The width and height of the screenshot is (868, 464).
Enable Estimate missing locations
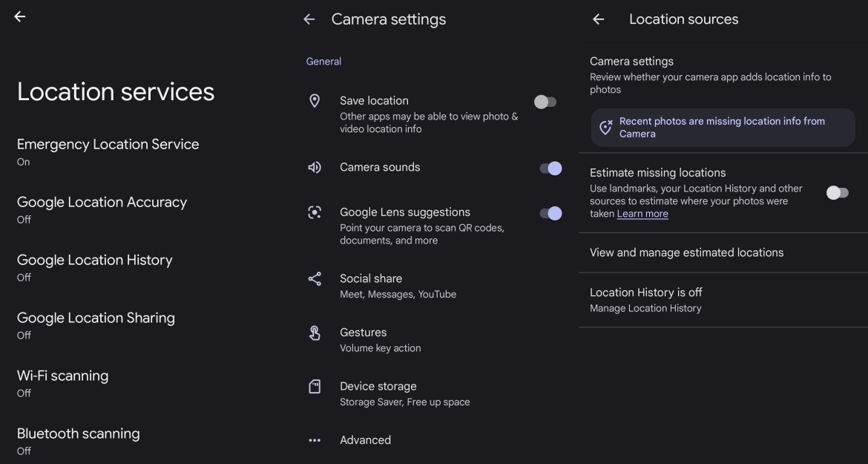pos(837,192)
